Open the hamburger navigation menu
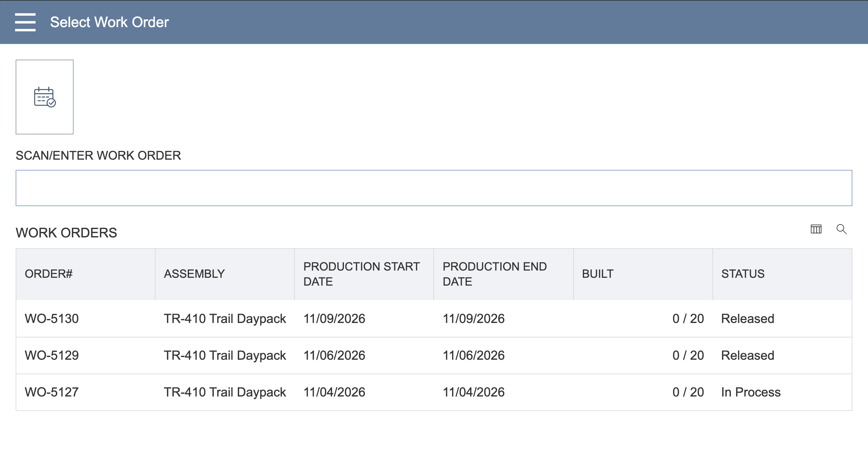This screenshot has width=868, height=470. coord(25,22)
